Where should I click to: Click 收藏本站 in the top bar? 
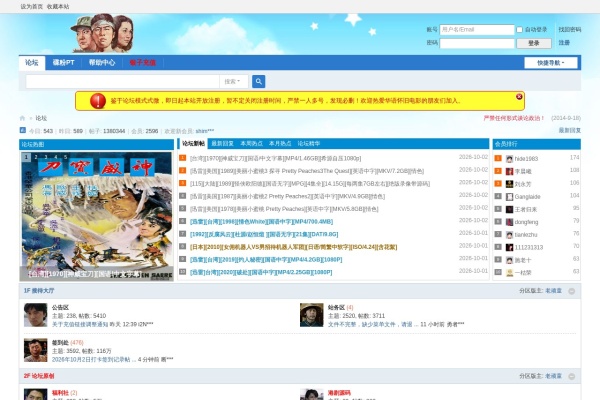click(x=58, y=7)
